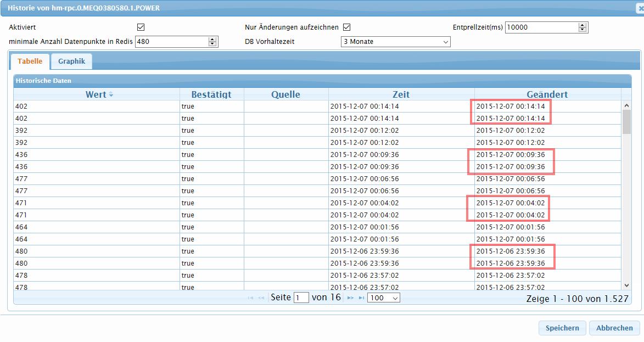The width and height of the screenshot is (644, 342).
Task: Select first row with value 471
Action: pyautogui.click(x=317, y=203)
